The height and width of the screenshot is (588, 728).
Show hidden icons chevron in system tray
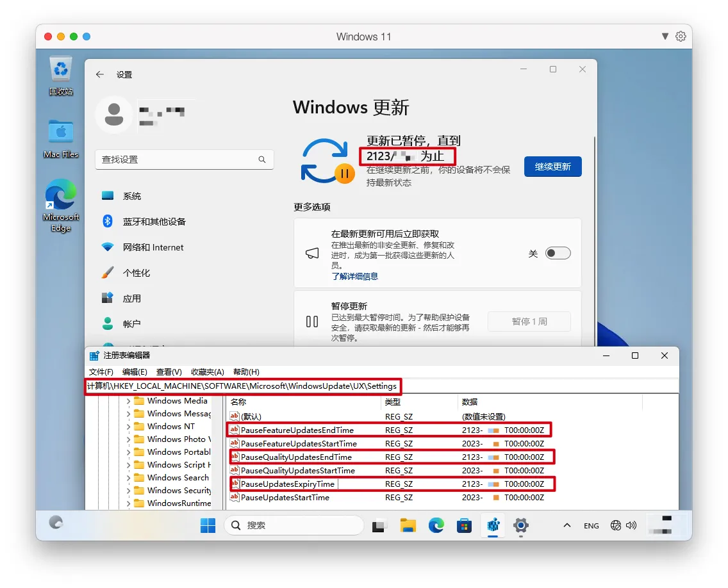click(x=567, y=525)
